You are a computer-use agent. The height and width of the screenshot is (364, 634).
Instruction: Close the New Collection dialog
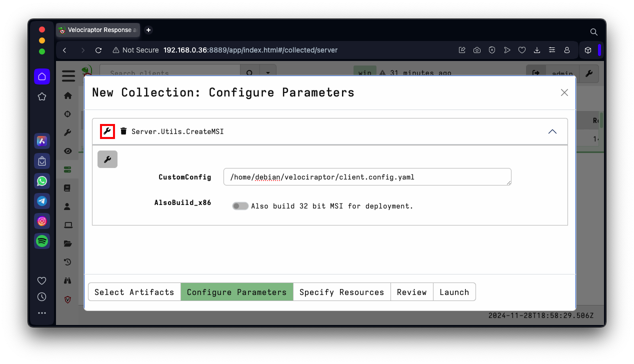pos(564,92)
